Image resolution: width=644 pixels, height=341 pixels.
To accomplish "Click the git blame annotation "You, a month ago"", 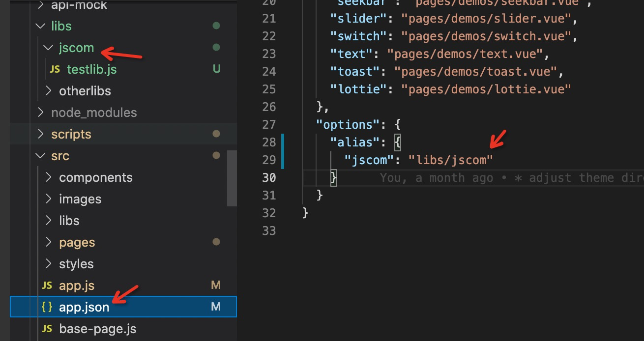I will coord(437,177).
